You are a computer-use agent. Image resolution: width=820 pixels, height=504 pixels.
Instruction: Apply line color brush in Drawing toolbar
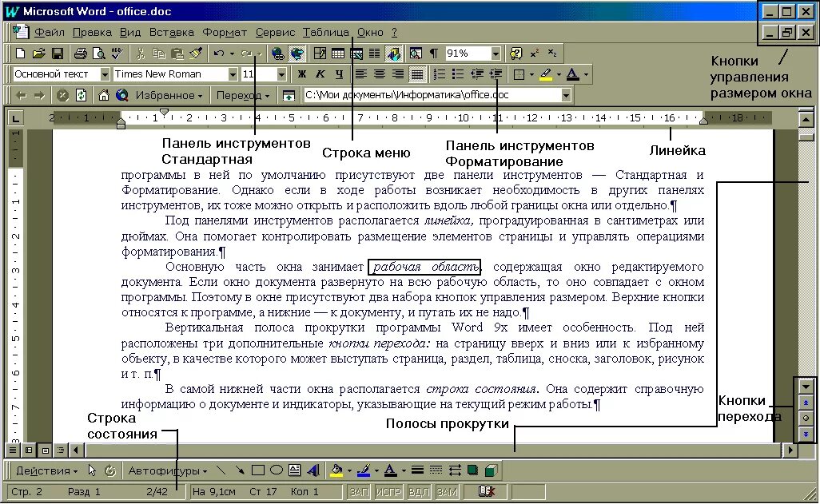364,470
